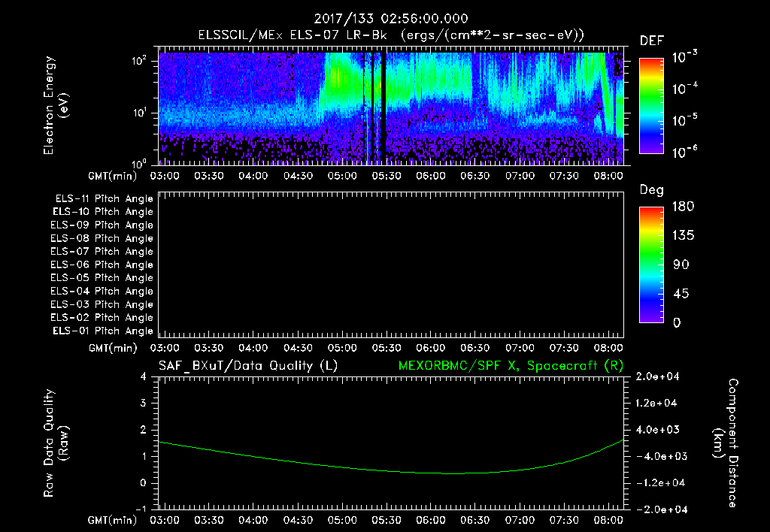770x532 pixels.
Task: Click the 2 tick on data quality axis
Action: tap(143, 430)
